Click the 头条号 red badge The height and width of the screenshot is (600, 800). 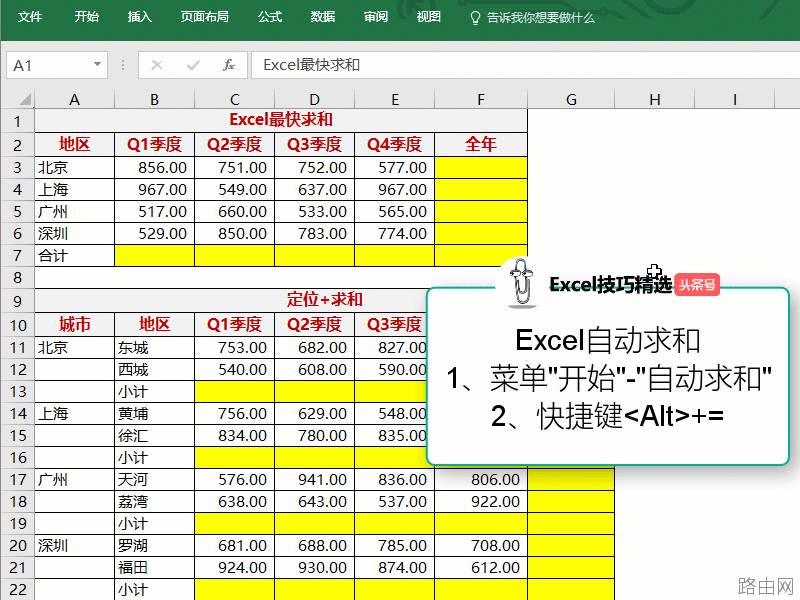[697, 285]
